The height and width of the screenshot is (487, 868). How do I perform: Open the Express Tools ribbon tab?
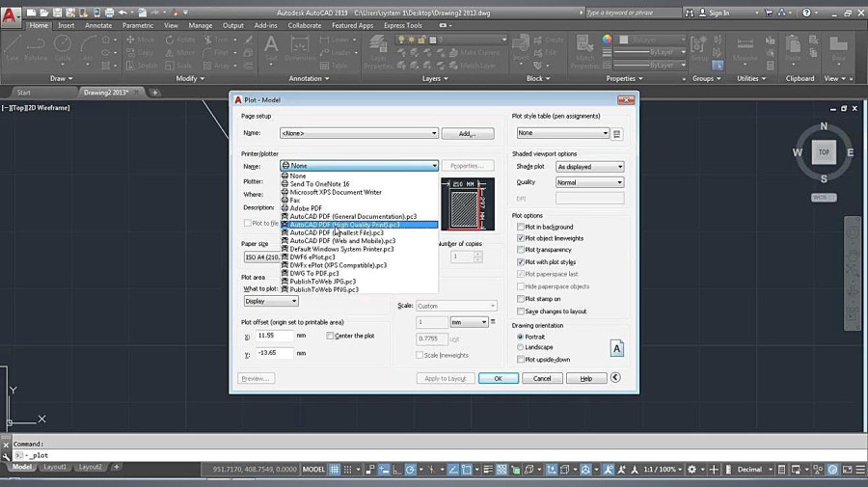(x=402, y=25)
